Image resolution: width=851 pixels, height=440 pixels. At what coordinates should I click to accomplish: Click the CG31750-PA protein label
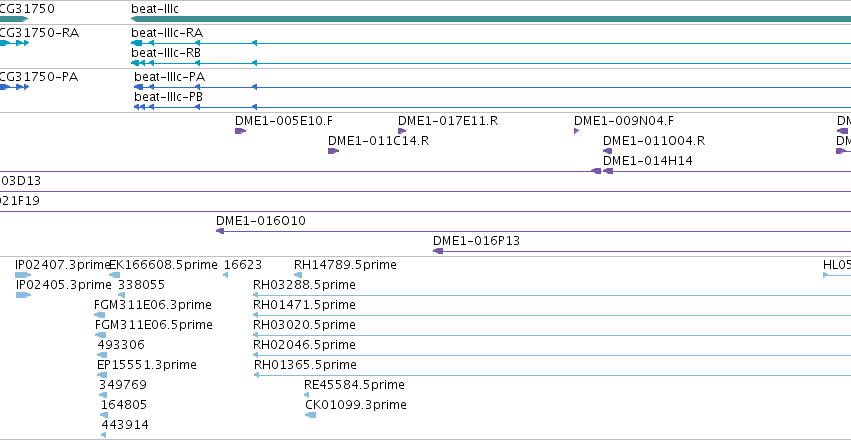(x=39, y=77)
